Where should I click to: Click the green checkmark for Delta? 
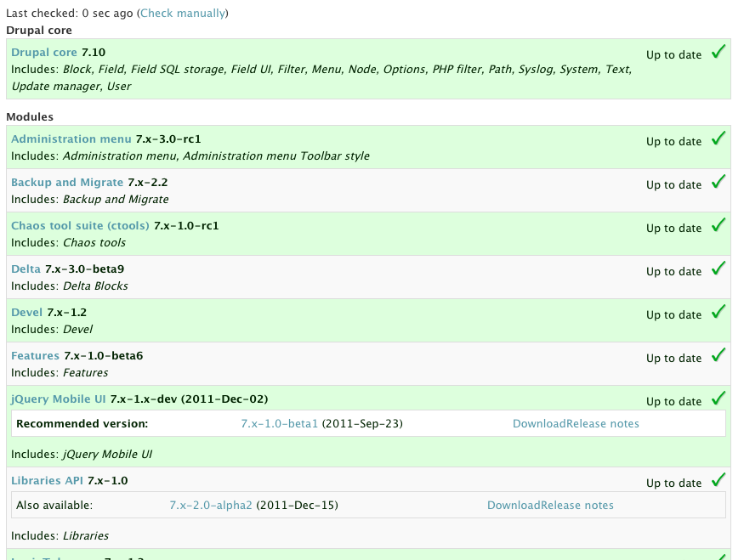718,268
